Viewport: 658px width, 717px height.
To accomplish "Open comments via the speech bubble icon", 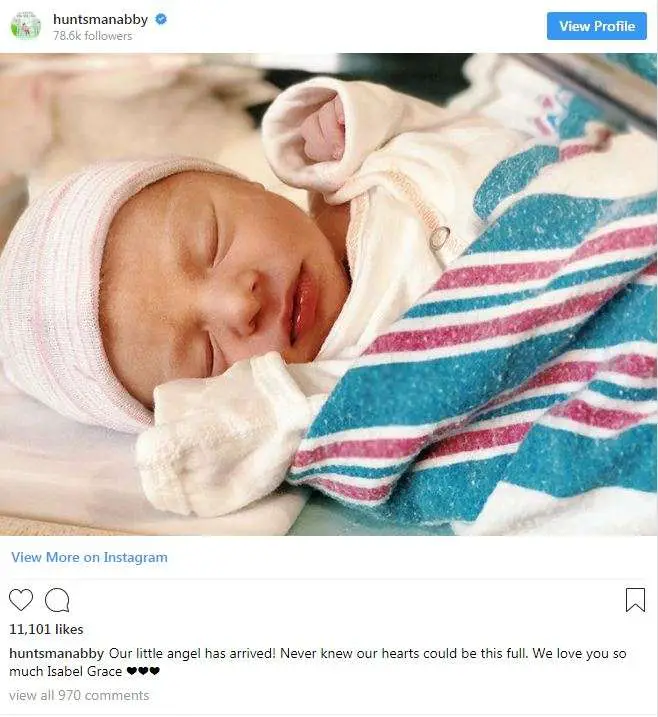I will coord(57,600).
